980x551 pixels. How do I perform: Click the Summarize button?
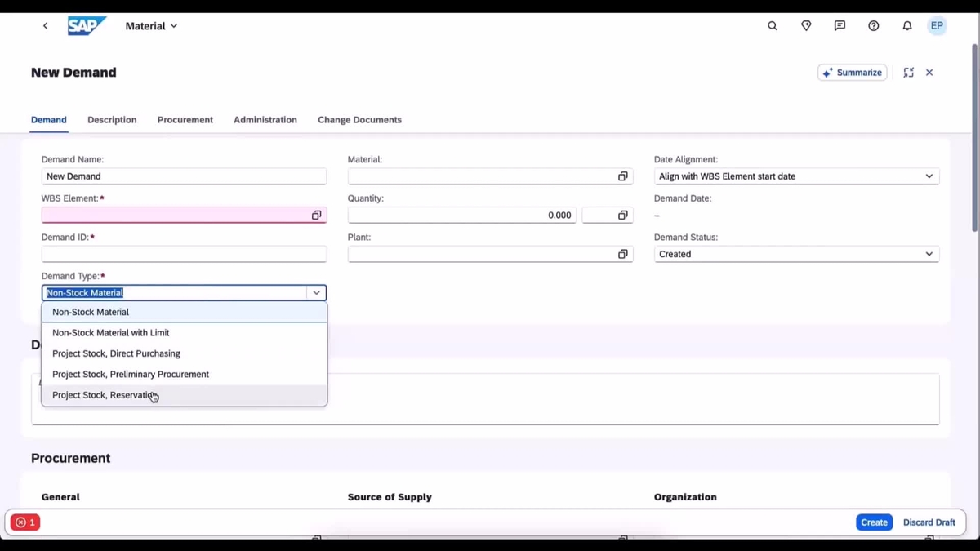click(x=852, y=72)
